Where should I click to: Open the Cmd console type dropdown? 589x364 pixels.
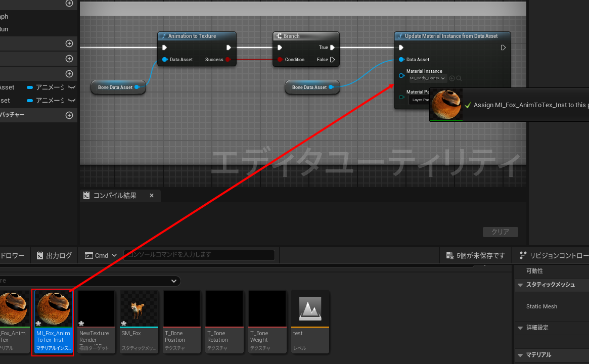114,256
